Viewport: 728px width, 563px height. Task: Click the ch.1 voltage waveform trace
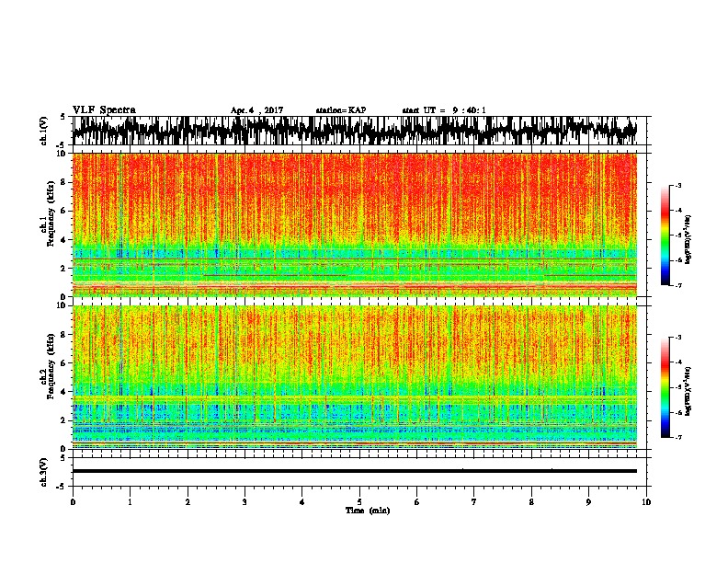click(x=354, y=131)
